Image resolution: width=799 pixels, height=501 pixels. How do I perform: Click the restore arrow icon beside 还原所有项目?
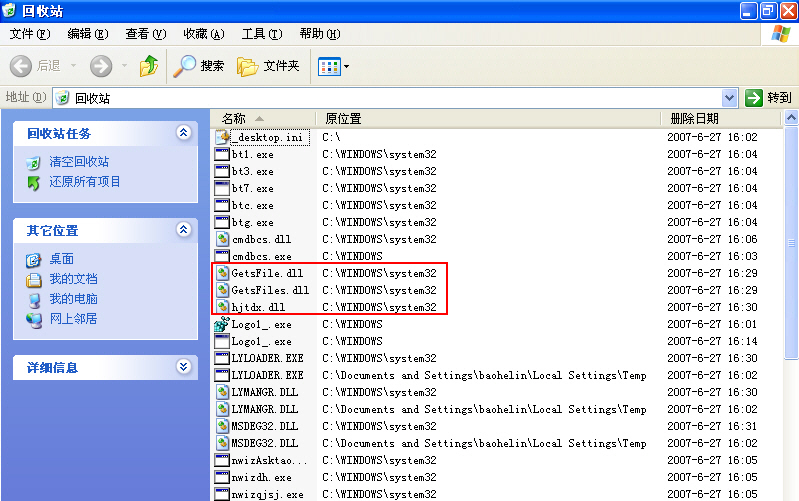(x=34, y=183)
